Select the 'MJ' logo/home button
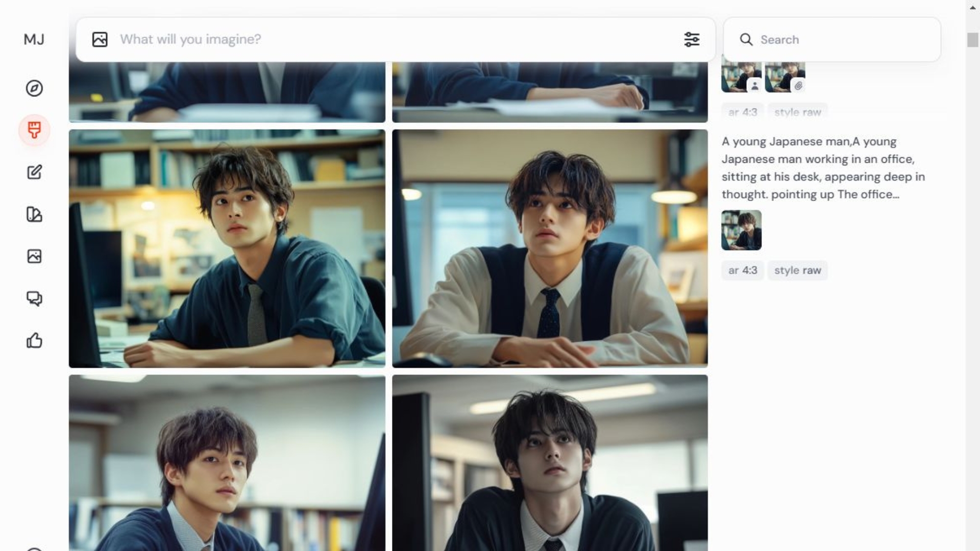The height and width of the screenshot is (551, 980). click(33, 38)
